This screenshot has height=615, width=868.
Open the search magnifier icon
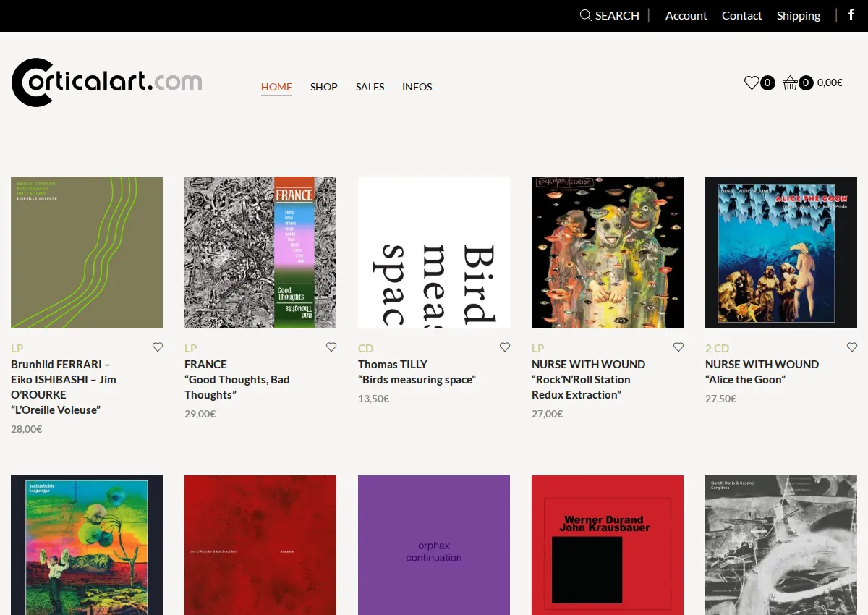click(x=586, y=15)
